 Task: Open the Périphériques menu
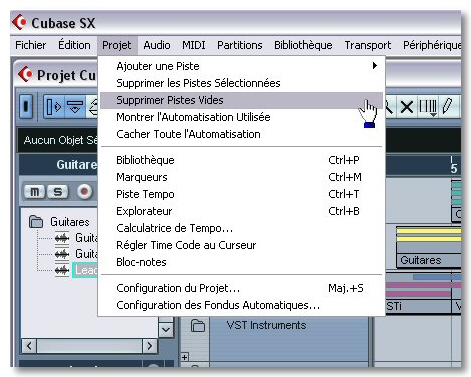click(432, 45)
